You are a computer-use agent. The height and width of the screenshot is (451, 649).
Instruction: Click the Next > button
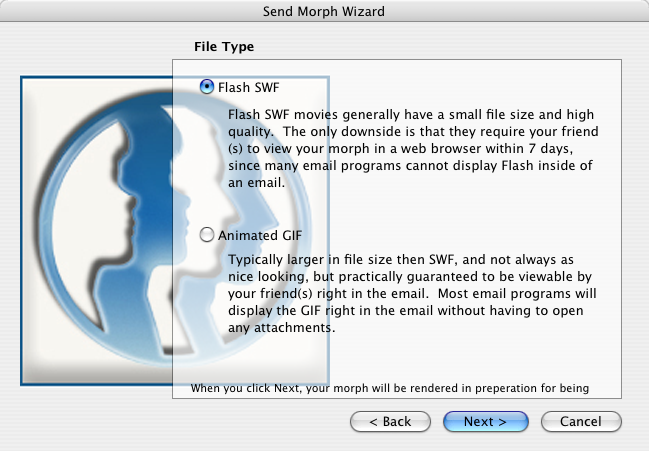coord(485,421)
